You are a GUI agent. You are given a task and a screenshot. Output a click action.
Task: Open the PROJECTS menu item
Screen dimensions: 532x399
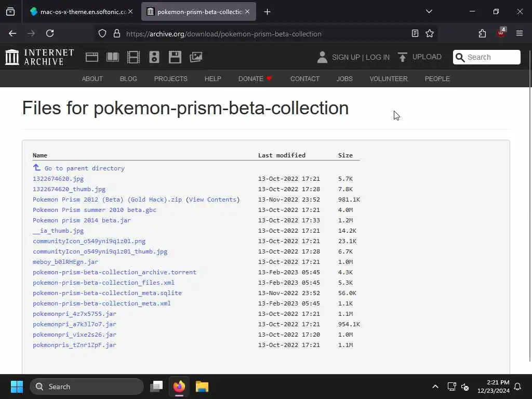170,79
